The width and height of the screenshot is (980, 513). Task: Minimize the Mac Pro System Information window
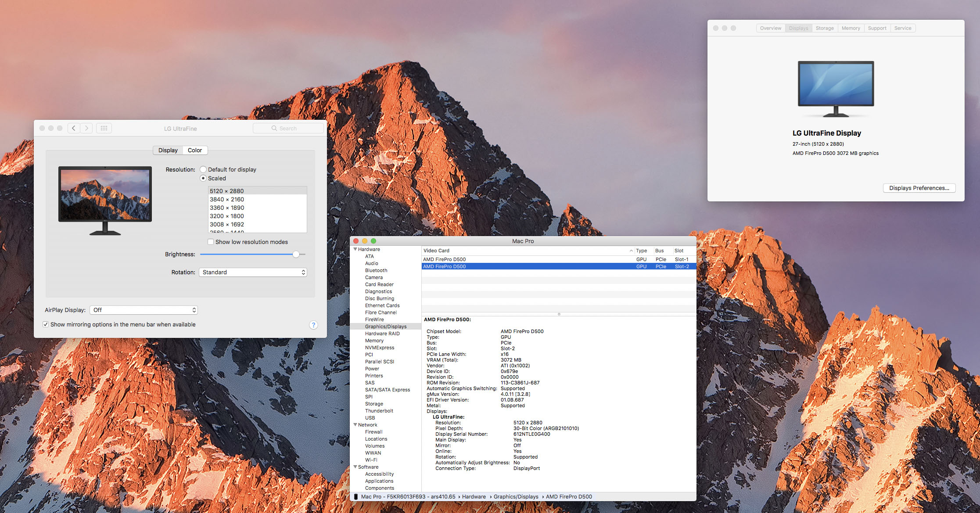[x=365, y=241]
